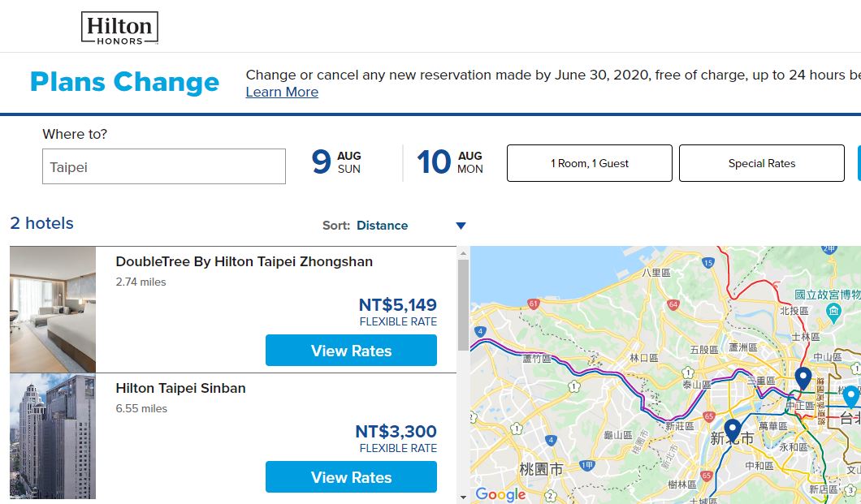View Rates for Hilton Taipei Sinban
Screen dimensions: 861x504
pyautogui.click(x=352, y=477)
